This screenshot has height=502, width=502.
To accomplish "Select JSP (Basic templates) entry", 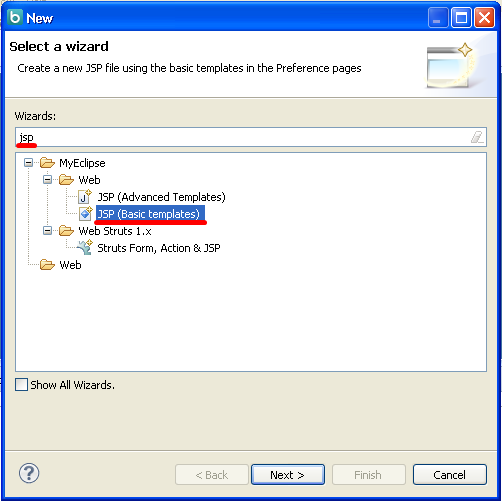I will click(x=150, y=214).
